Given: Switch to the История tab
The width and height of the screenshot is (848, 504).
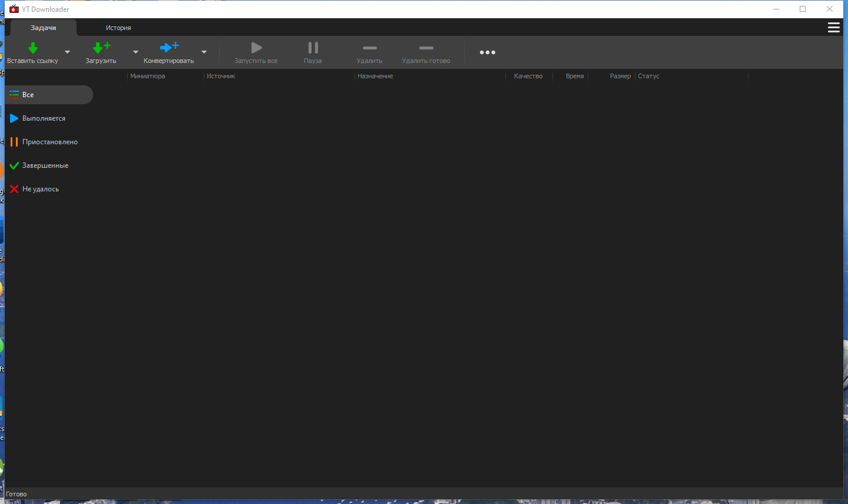Looking at the screenshot, I should 118,28.
